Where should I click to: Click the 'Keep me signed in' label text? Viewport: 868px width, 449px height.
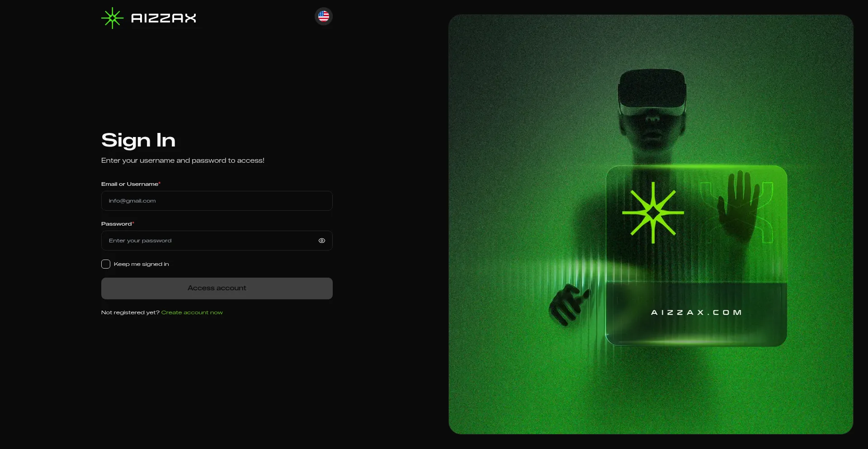pyautogui.click(x=142, y=264)
